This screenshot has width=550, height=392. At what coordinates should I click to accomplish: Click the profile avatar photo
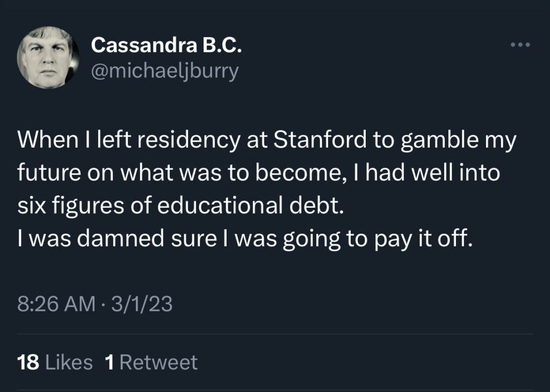[48, 57]
